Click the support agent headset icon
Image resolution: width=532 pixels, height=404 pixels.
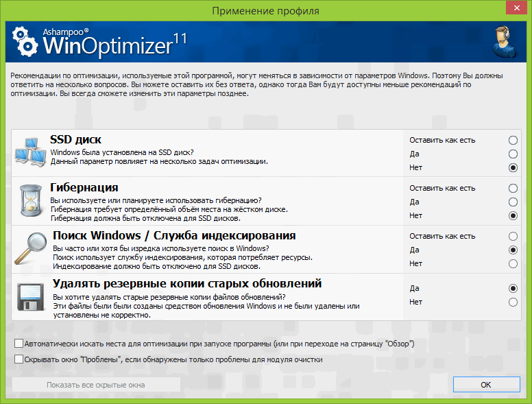504,43
